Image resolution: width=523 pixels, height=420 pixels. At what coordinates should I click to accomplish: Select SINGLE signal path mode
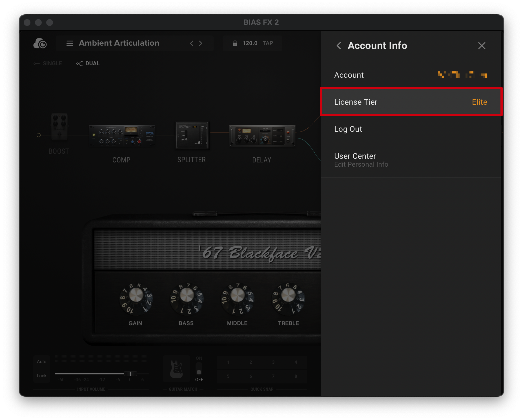(x=48, y=64)
